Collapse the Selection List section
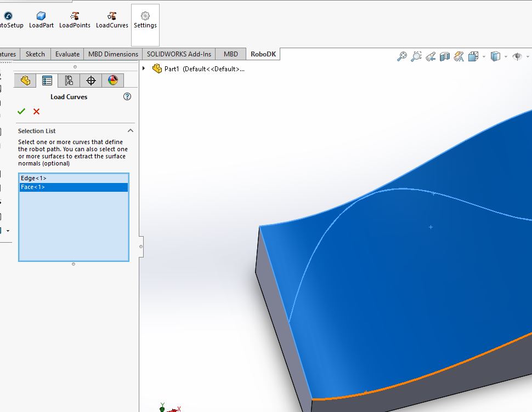 click(131, 131)
